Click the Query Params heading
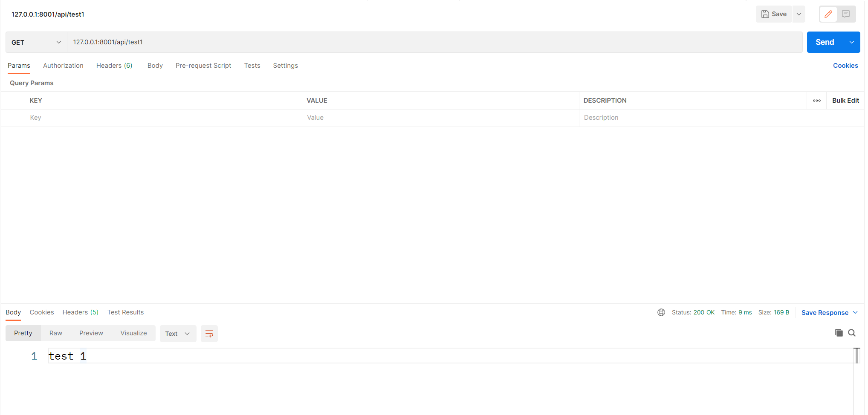Viewport: 868px width, 415px height. [32, 83]
